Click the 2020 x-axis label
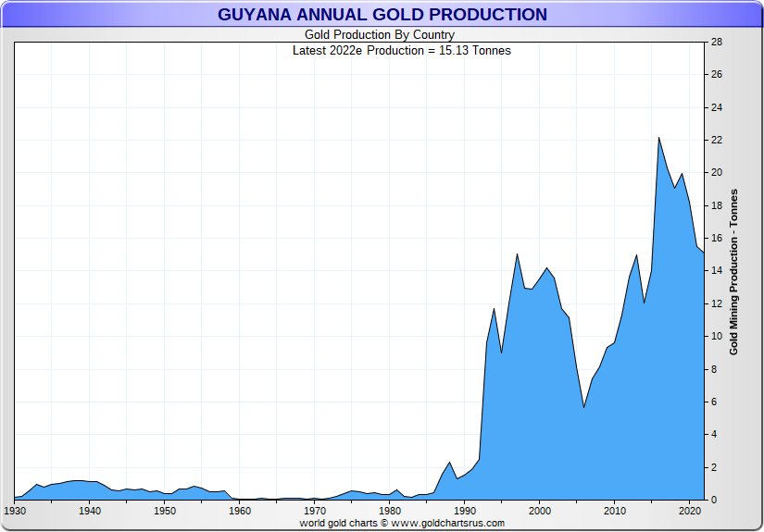This screenshot has width=764, height=532. [690, 511]
